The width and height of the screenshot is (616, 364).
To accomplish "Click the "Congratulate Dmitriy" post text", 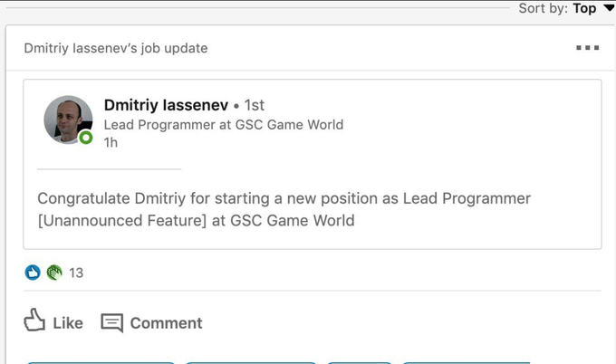I will pyautogui.click(x=284, y=209).
